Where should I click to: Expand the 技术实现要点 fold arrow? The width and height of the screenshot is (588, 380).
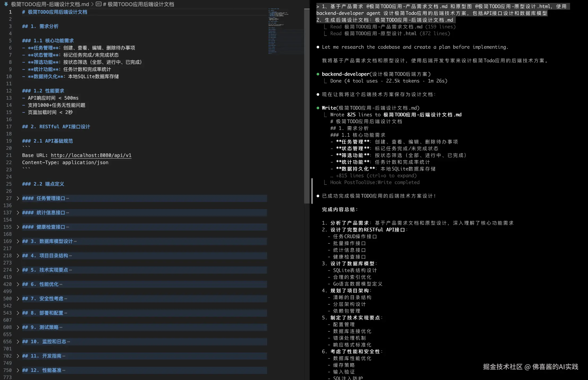(18, 270)
